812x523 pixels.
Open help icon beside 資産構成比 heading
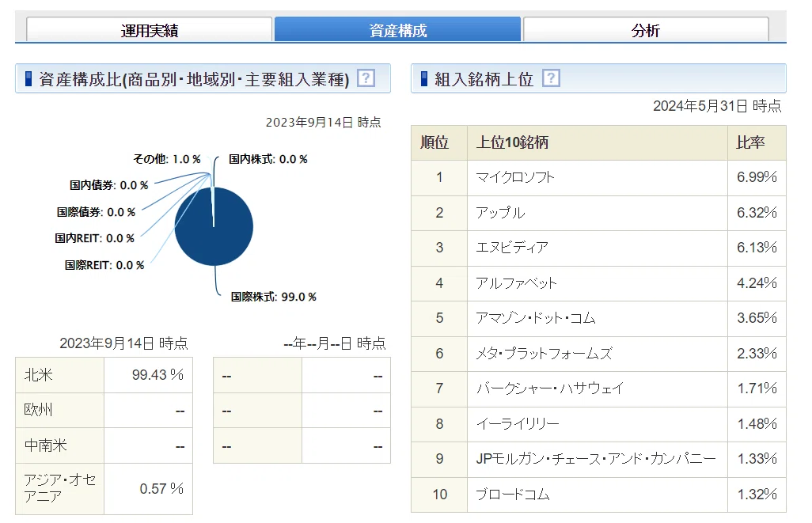click(x=366, y=78)
